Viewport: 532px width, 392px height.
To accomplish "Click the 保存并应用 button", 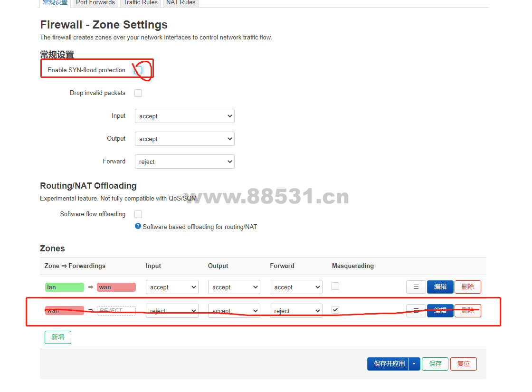I will tap(388, 364).
